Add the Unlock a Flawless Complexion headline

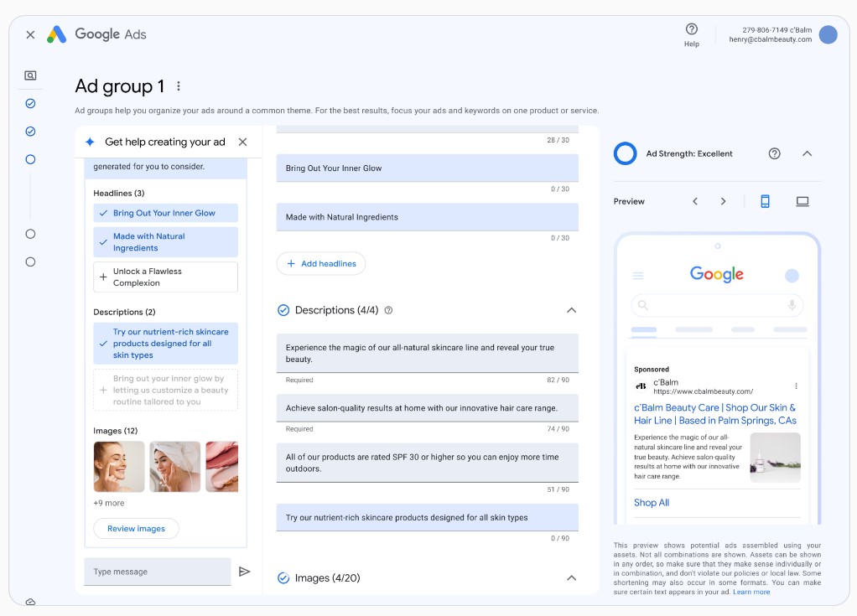coord(165,277)
